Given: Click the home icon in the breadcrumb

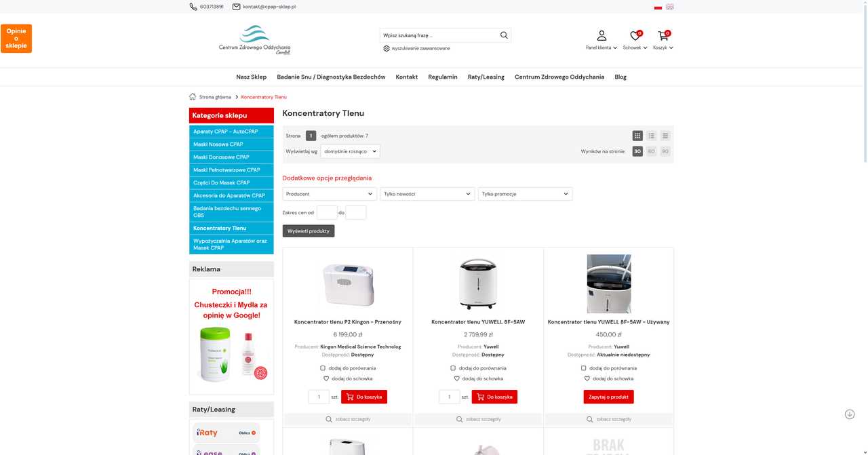Looking at the screenshot, I should coord(193,97).
